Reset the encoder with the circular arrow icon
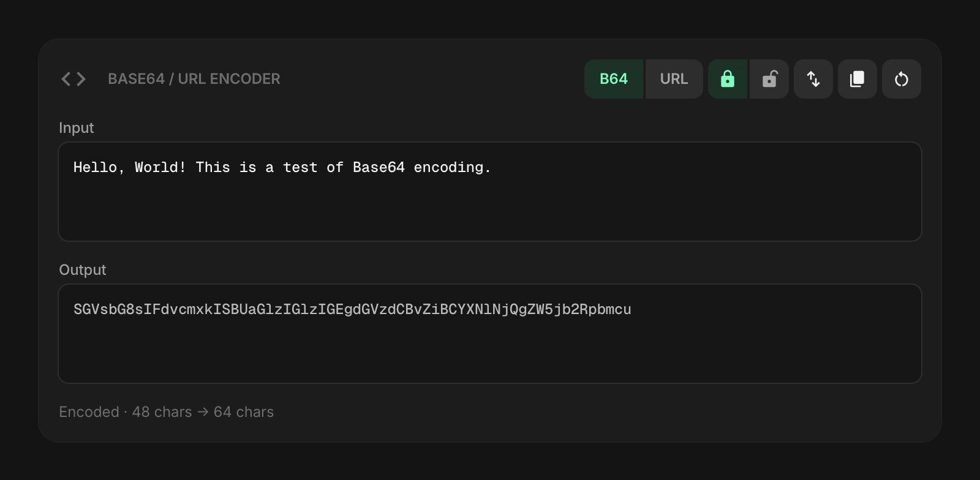The image size is (980, 480). pos(902,79)
